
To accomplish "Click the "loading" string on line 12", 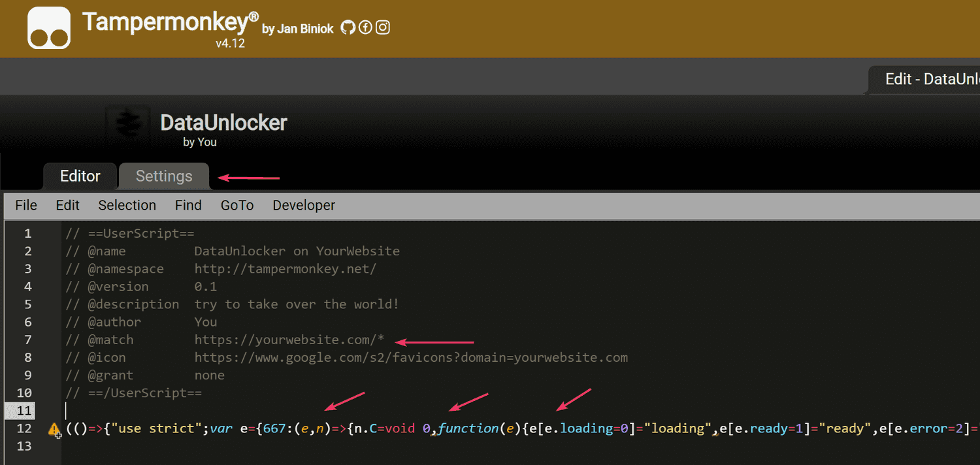I will [678, 428].
